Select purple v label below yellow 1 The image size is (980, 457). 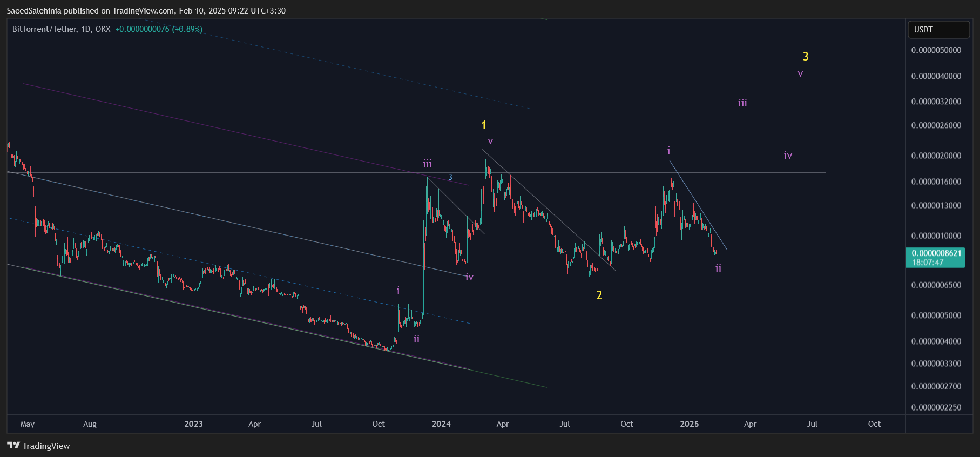pos(490,141)
